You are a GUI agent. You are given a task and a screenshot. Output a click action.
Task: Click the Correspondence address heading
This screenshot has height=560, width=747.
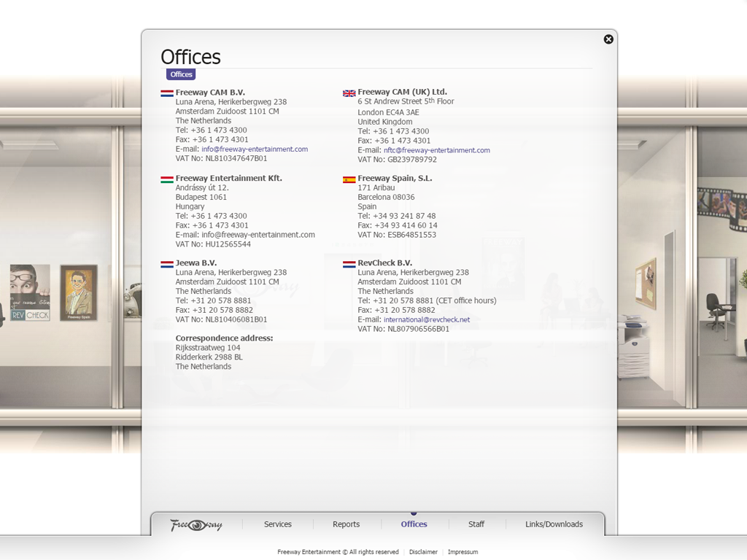(x=225, y=338)
